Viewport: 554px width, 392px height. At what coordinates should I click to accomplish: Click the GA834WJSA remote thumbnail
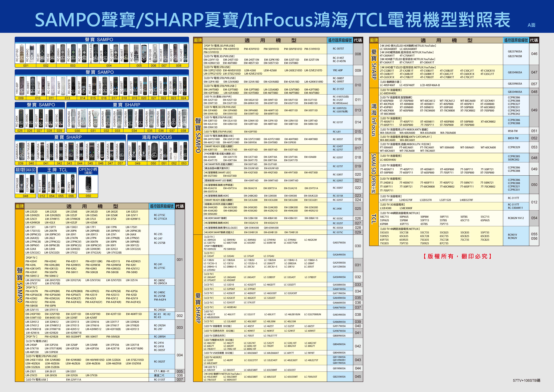click(184, 118)
